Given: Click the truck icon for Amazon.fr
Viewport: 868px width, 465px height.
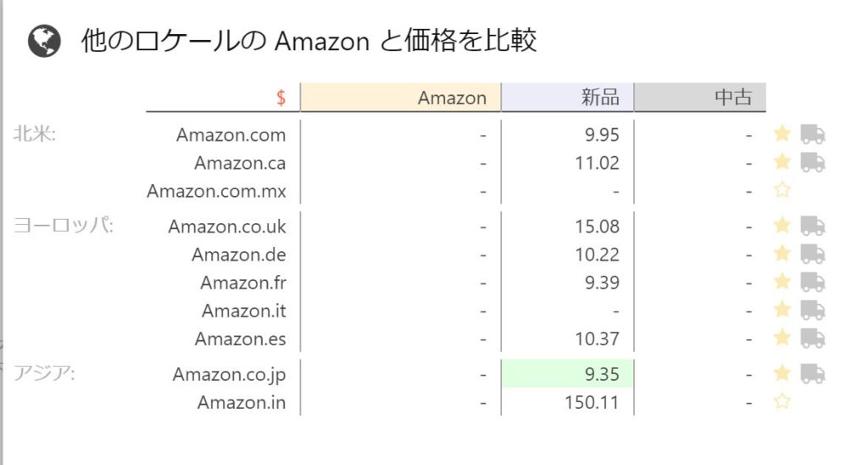Looking at the screenshot, I should [x=813, y=282].
